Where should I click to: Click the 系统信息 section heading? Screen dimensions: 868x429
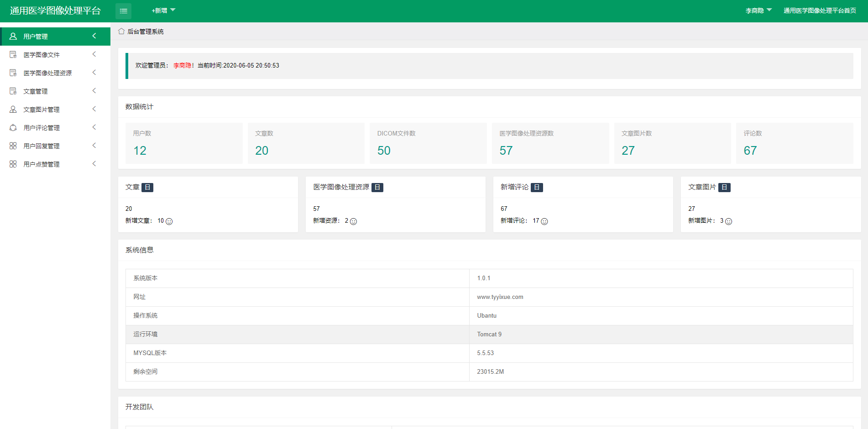[139, 250]
